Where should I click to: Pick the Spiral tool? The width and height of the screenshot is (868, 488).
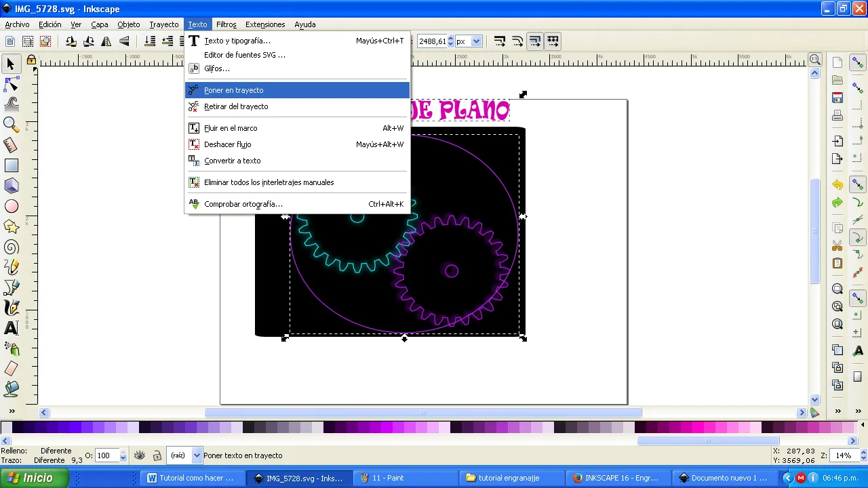click(x=11, y=247)
